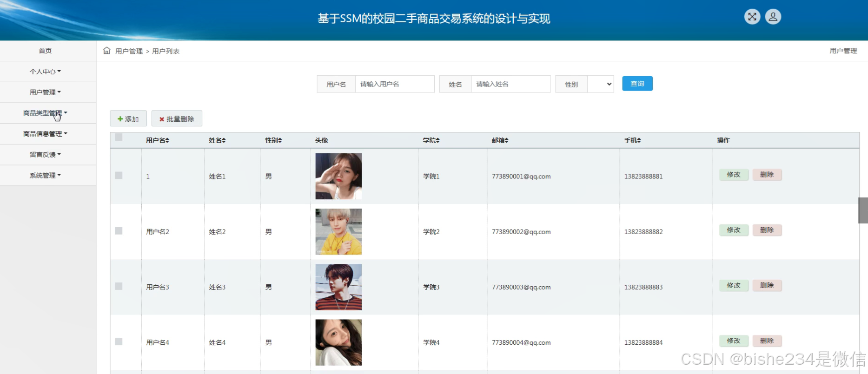Sort table by 用户名 column arrows

[x=167, y=140]
